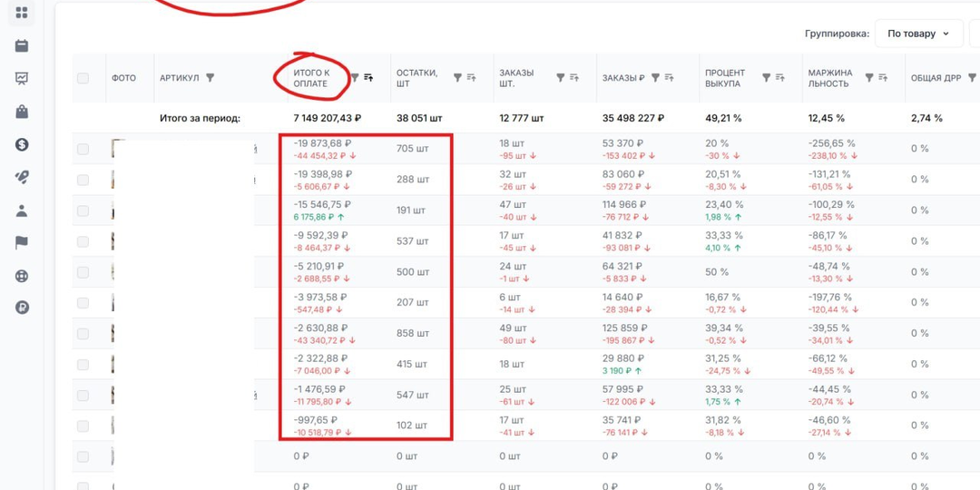This screenshot has height=490, width=980.
Task: Open the dashboard grid icon in sidebar
Action: pos(22,13)
